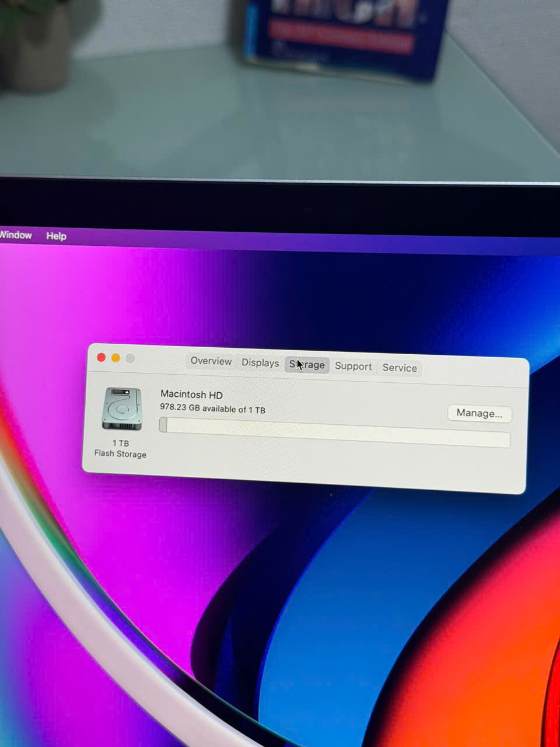
Task: Open the Displays tab
Action: [x=260, y=363]
